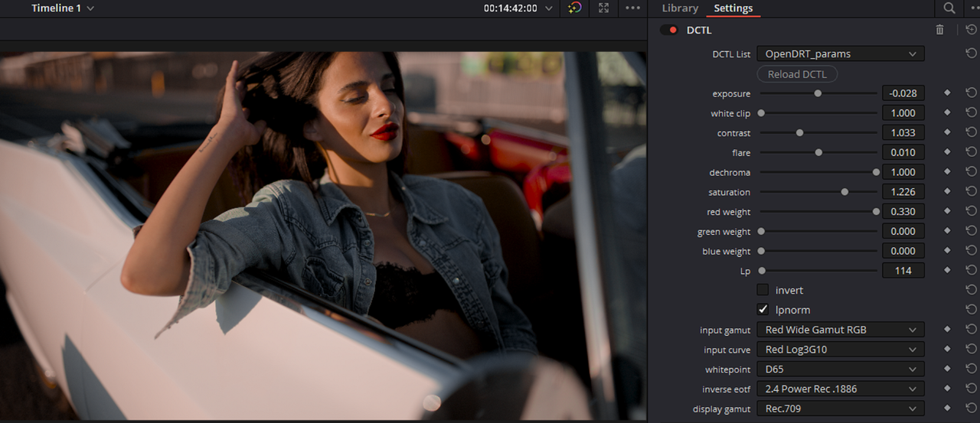
Task: Reset the green weight parameter
Action: pos(971,231)
